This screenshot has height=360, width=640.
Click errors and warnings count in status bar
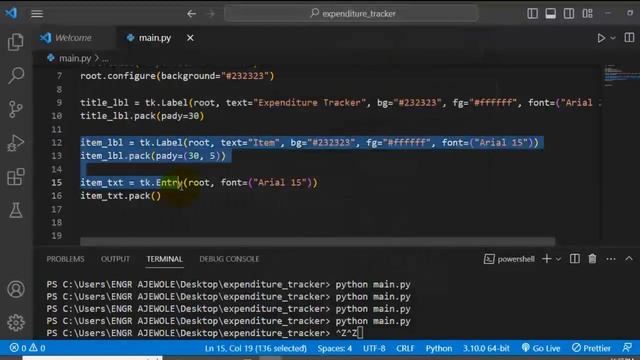tap(28, 348)
